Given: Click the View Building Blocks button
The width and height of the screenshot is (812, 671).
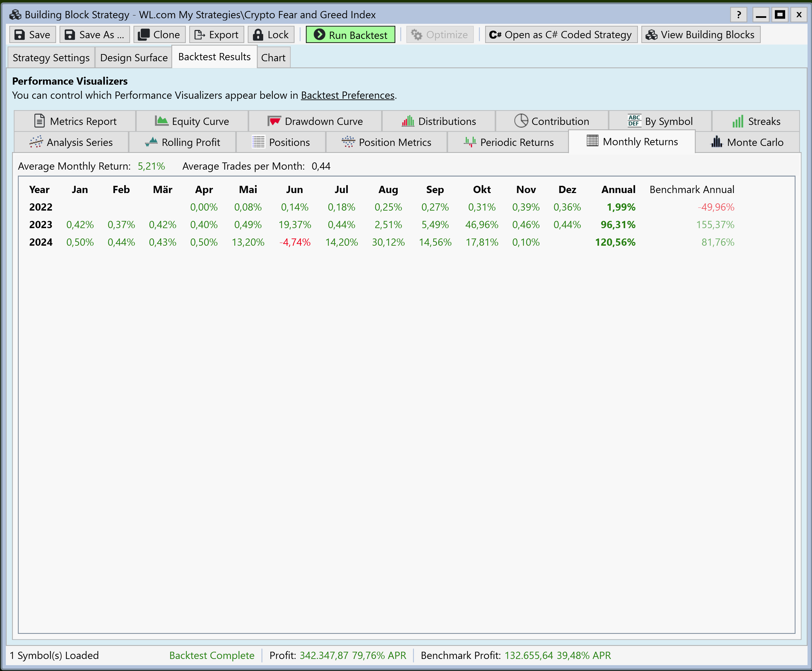Looking at the screenshot, I should pyautogui.click(x=700, y=35).
